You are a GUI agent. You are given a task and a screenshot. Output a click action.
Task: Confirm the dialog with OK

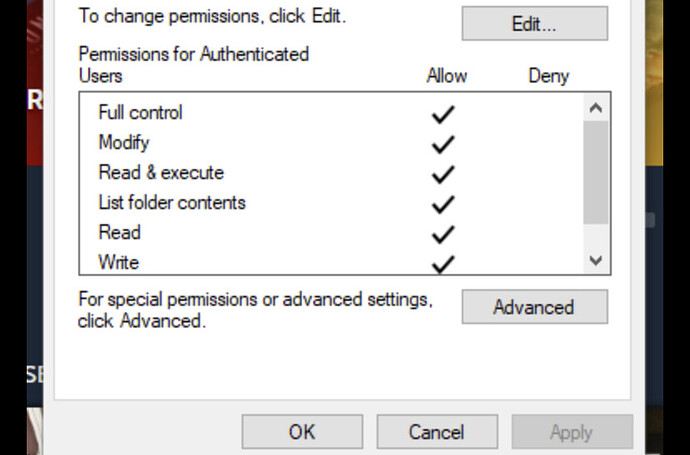302,432
